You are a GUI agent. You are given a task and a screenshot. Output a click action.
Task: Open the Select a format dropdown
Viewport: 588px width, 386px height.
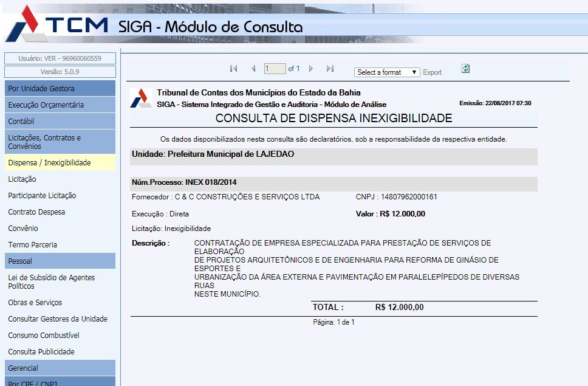pos(387,72)
